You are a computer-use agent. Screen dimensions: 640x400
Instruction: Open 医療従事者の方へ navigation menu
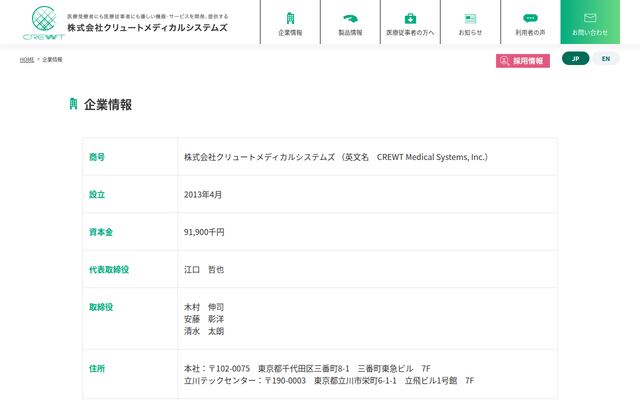(x=410, y=22)
